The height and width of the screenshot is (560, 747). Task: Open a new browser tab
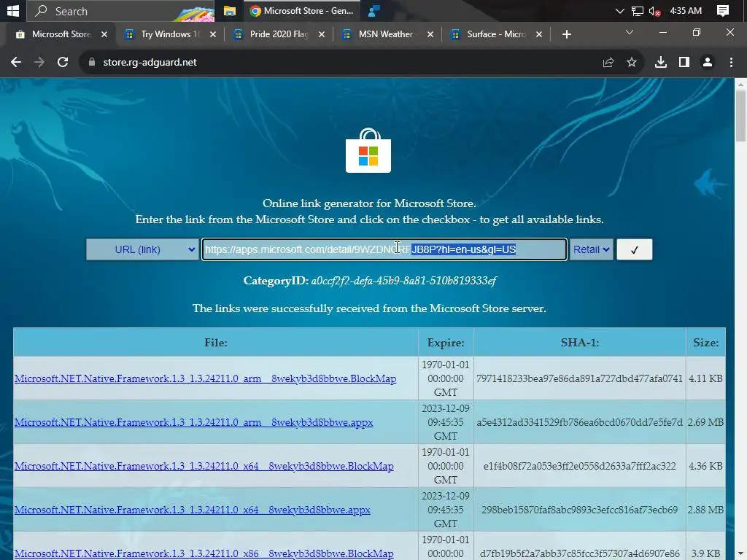[x=566, y=34]
